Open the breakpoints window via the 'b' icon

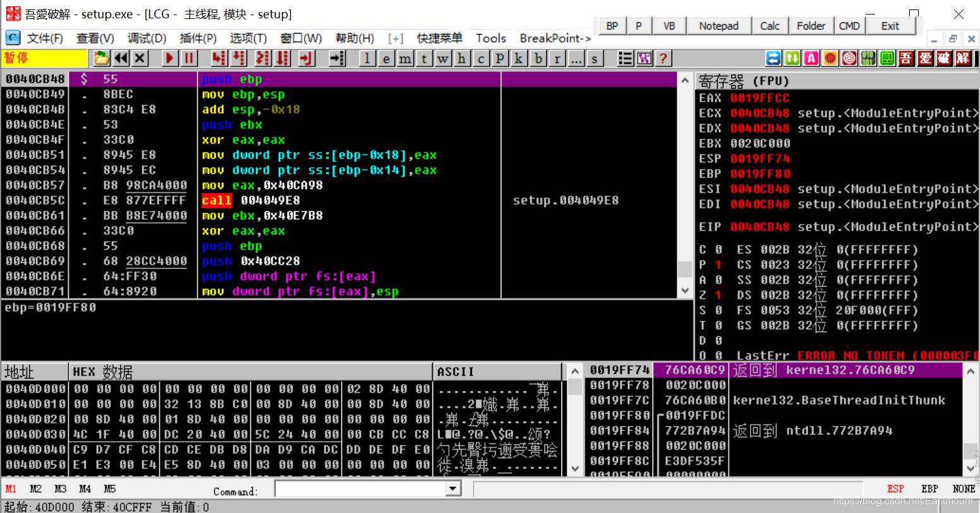(x=538, y=58)
